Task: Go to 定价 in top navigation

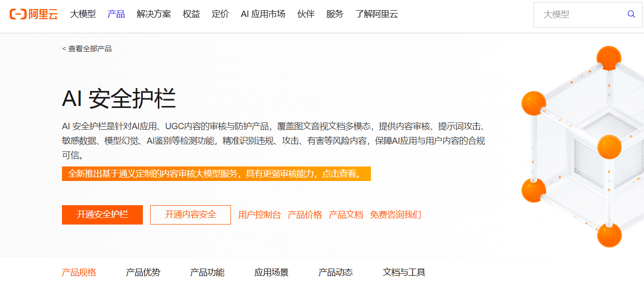Action: click(221, 14)
